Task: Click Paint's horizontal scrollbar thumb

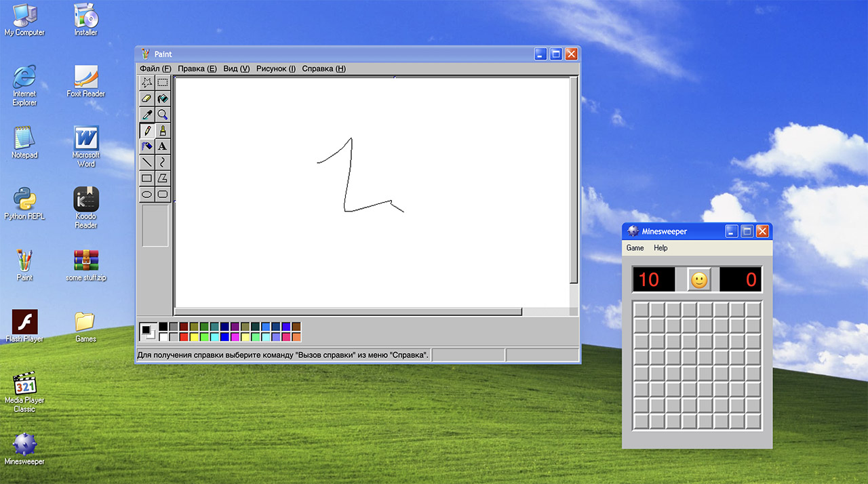Action: pyautogui.click(x=349, y=312)
